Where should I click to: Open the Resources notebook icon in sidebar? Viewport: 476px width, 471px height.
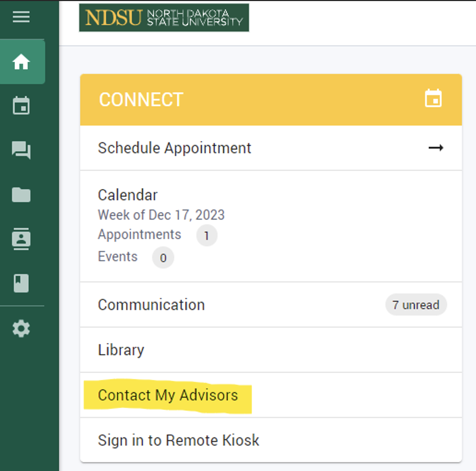(21, 284)
